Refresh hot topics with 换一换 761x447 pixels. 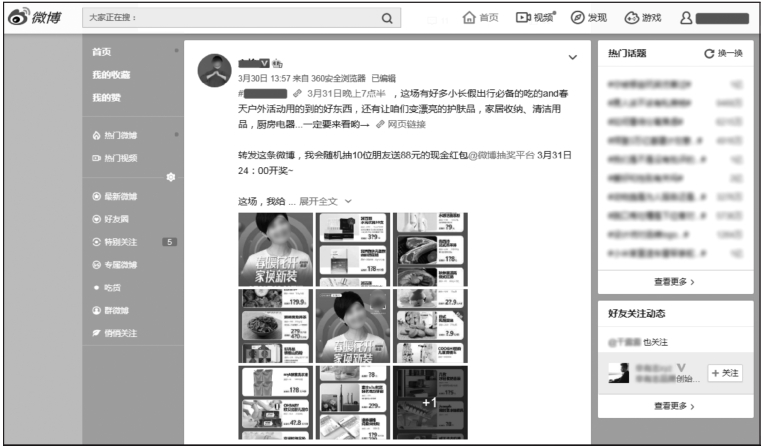click(722, 53)
